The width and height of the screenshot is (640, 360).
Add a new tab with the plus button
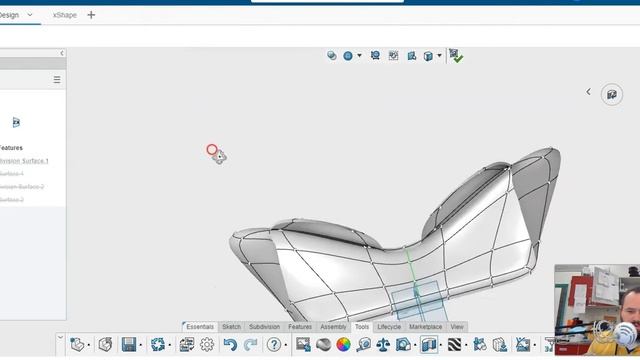pos(91,15)
